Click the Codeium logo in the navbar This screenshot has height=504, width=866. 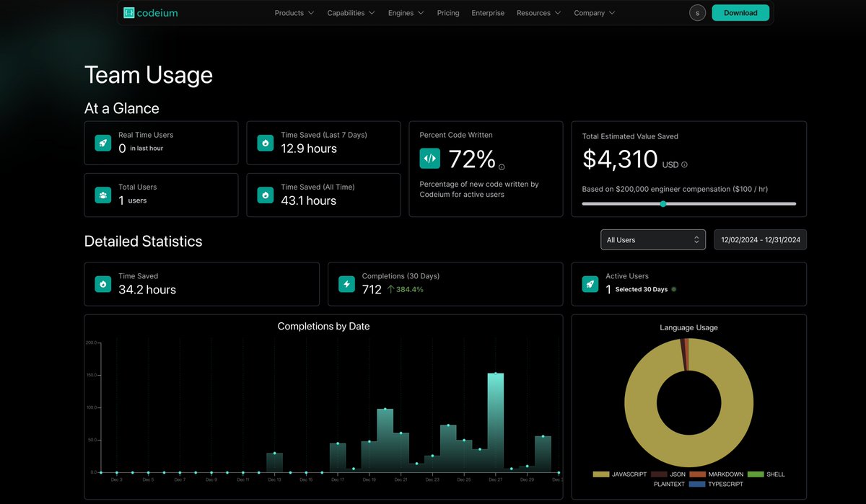(x=150, y=13)
